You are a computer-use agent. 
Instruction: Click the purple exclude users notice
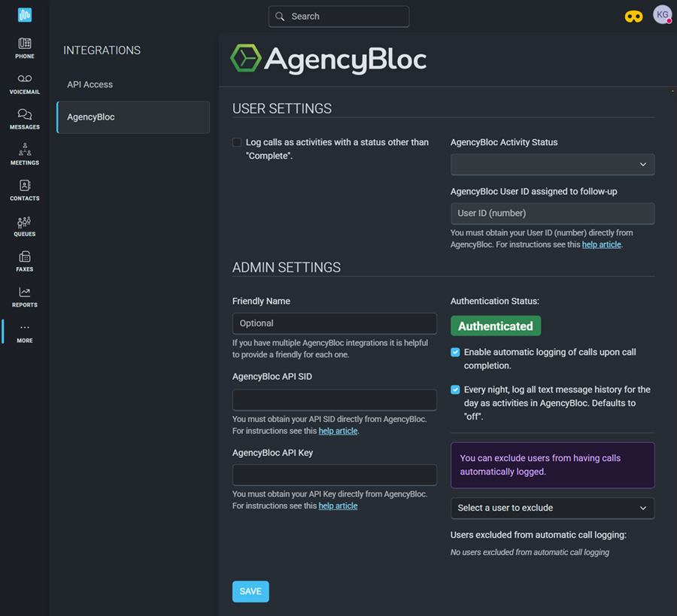tap(552, 465)
